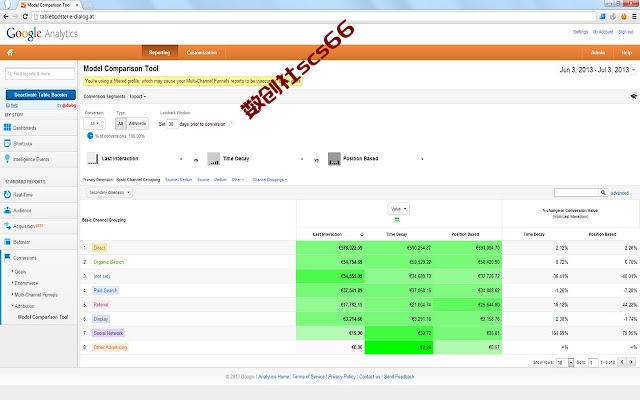Click the Time Decay model icon
This screenshot has width=640, height=400.
(x=213, y=158)
